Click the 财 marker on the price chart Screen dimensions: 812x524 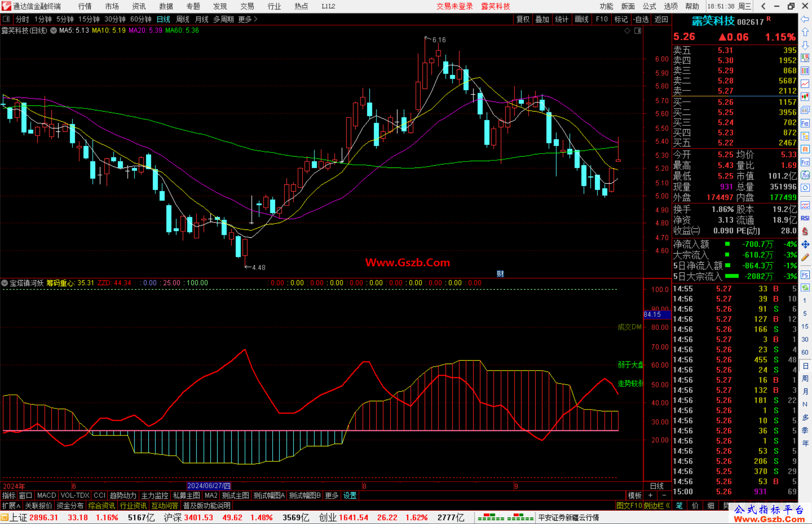[x=500, y=274]
